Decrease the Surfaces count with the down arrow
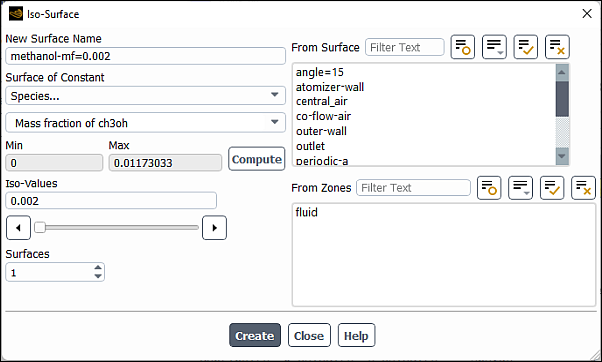 pyautogui.click(x=98, y=276)
